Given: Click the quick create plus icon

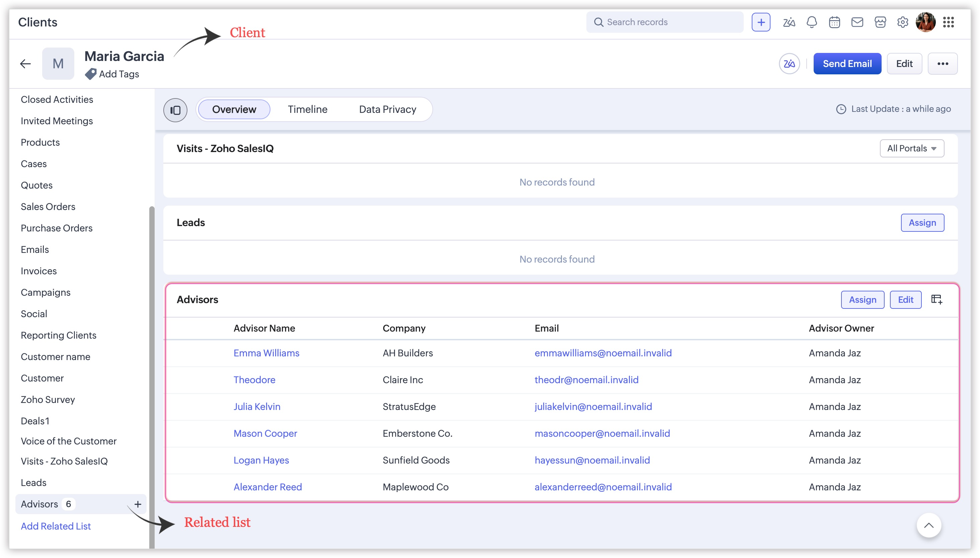Looking at the screenshot, I should [760, 22].
